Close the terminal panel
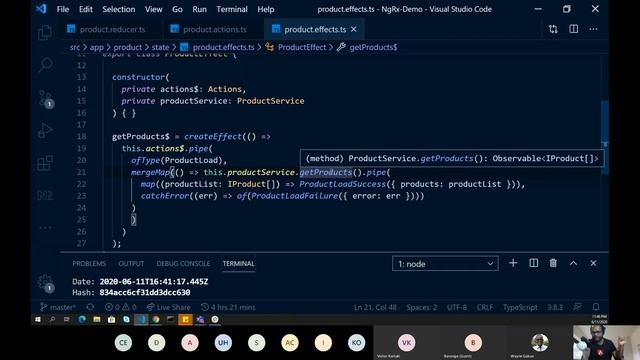Image resolution: width=640 pixels, height=360 pixels. 593,263
